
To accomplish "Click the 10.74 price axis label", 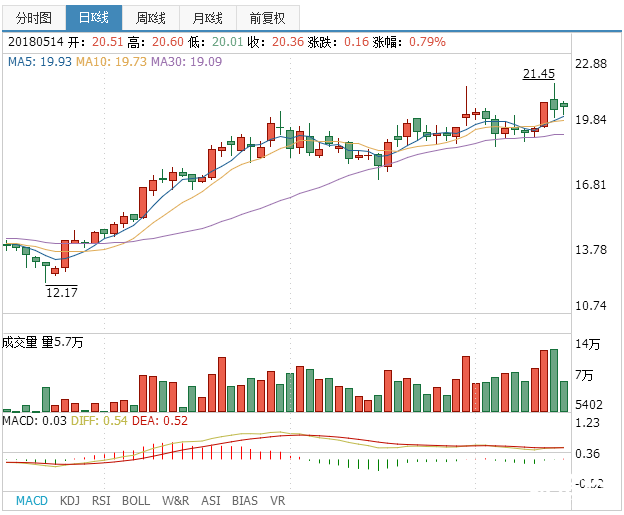I will coord(591,306).
